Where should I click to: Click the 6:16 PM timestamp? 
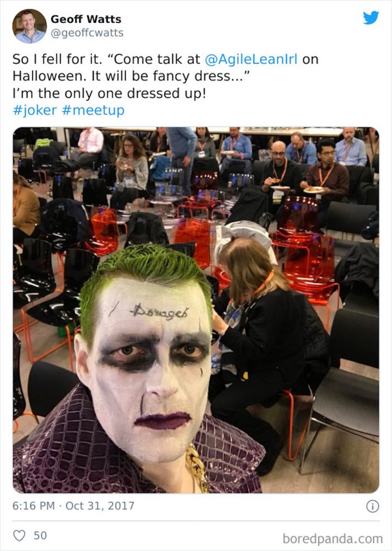tap(34, 506)
